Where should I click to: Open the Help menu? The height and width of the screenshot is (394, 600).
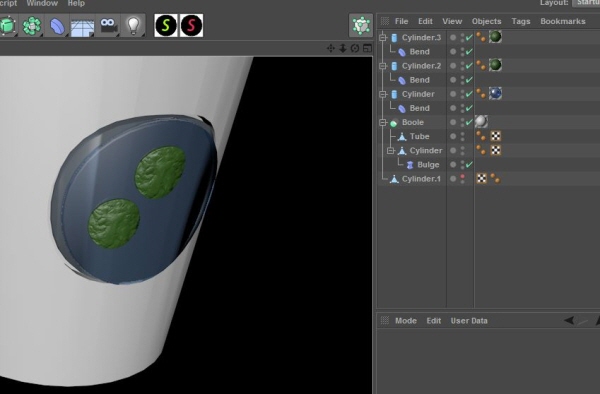pos(76,3)
